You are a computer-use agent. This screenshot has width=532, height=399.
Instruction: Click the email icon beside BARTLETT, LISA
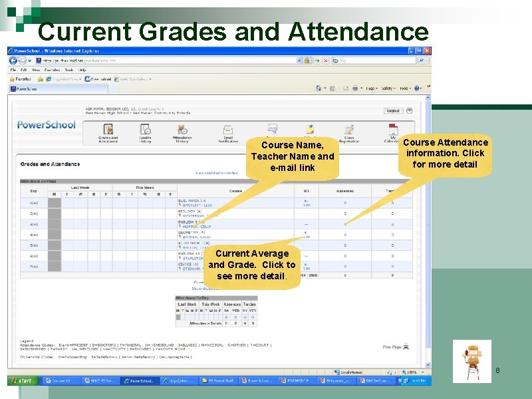click(x=180, y=205)
